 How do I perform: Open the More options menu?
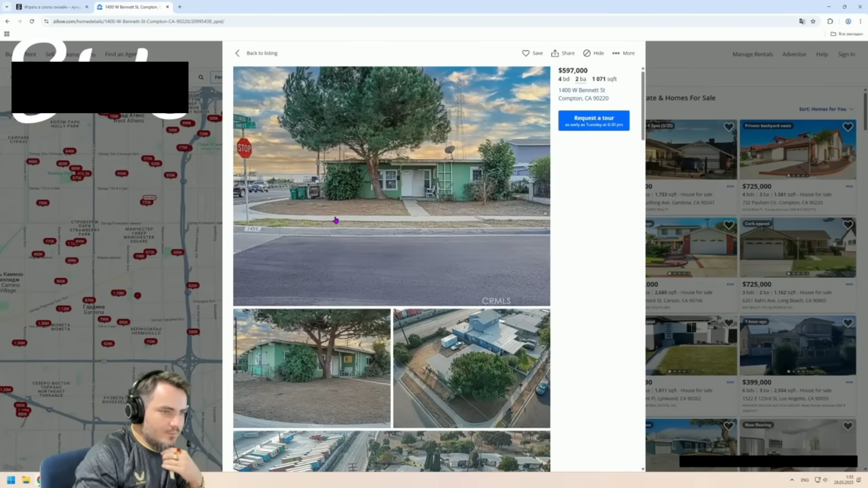pos(623,53)
